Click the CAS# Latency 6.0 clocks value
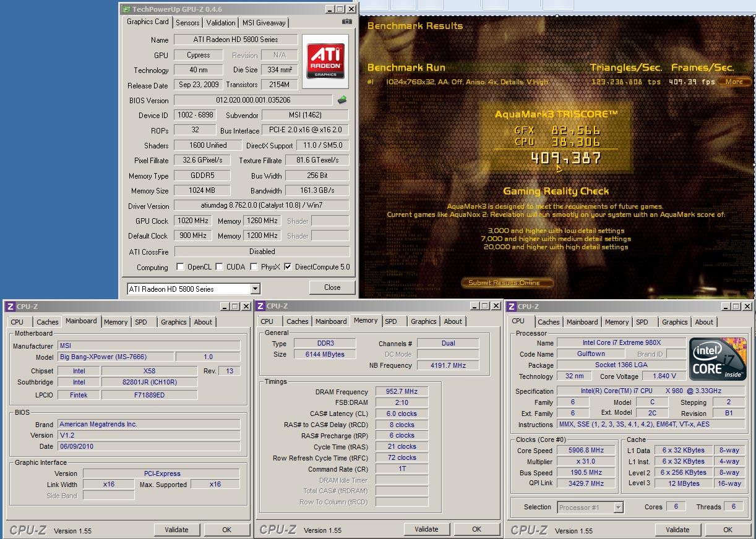The height and width of the screenshot is (539, 756). pos(402,414)
